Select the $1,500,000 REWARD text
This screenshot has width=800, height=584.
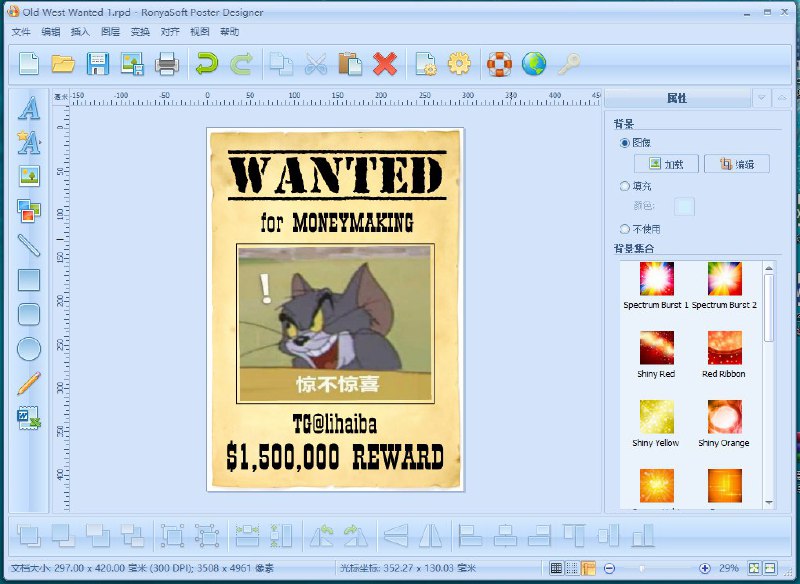click(x=335, y=456)
